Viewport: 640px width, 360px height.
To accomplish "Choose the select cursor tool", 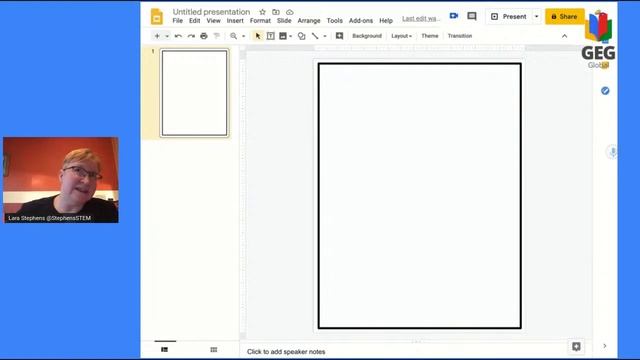I will tap(258, 36).
